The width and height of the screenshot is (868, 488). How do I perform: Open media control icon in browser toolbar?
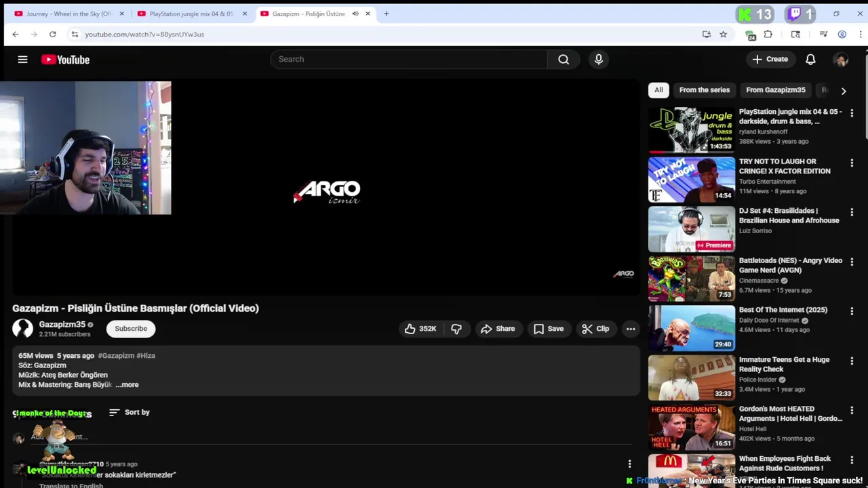823,34
